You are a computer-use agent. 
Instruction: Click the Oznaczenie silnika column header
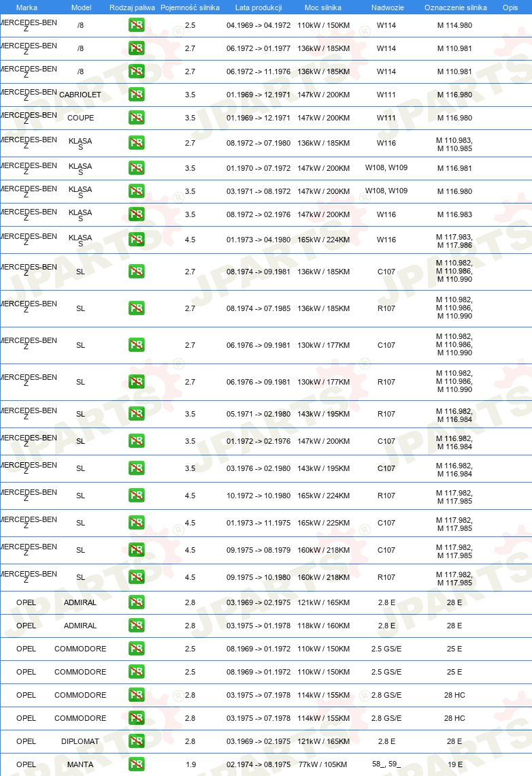(455, 7)
